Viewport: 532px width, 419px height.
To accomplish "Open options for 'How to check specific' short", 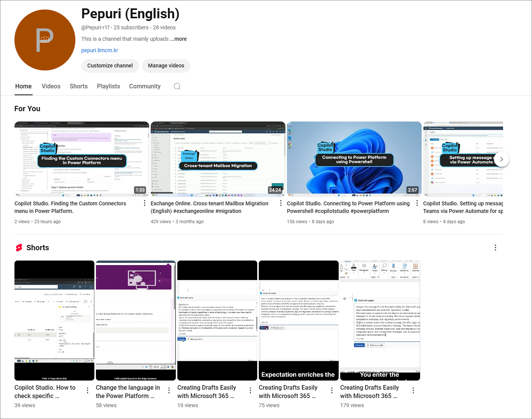I will [x=88, y=390].
